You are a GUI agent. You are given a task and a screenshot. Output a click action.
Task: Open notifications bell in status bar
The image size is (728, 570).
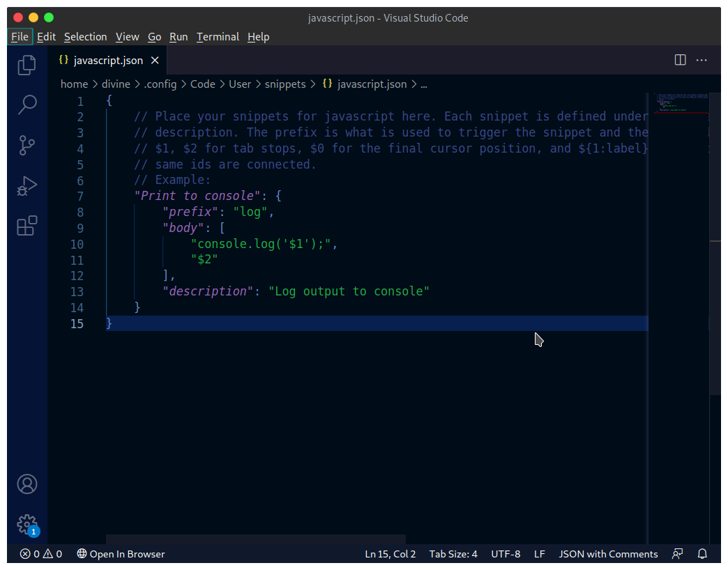click(x=702, y=554)
